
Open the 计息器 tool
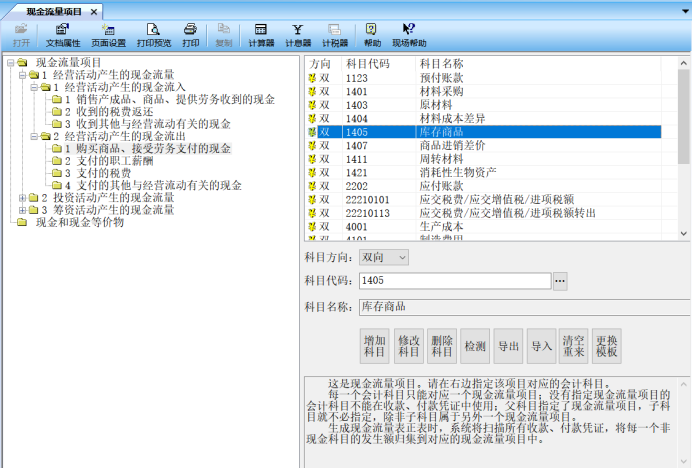click(x=298, y=35)
